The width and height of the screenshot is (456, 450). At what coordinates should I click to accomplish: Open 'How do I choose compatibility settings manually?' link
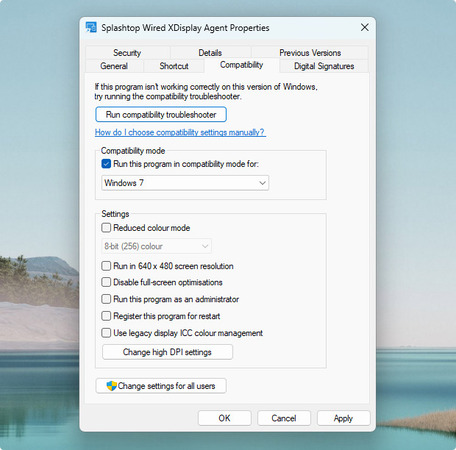click(x=180, y=132)
